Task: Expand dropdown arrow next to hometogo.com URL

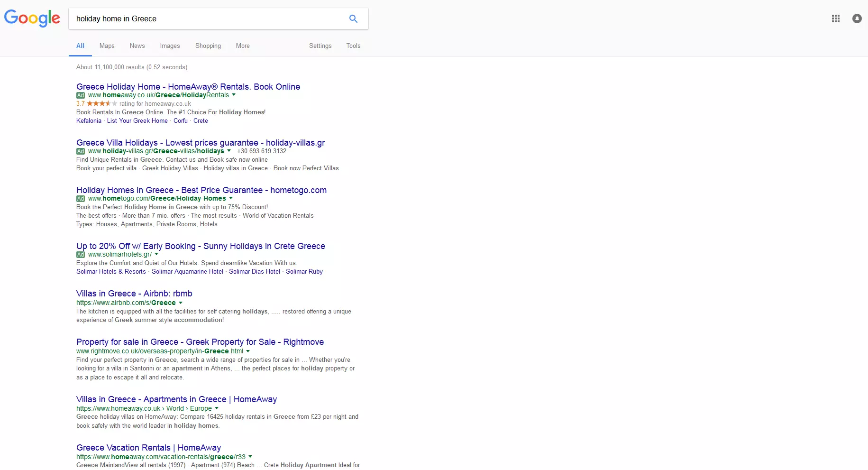Action: 231,198
